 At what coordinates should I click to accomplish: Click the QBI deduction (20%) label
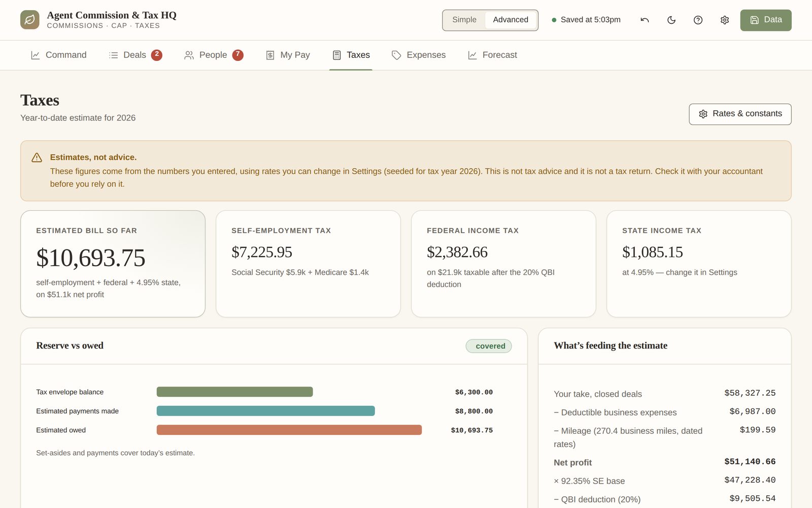tap(597, 499)
